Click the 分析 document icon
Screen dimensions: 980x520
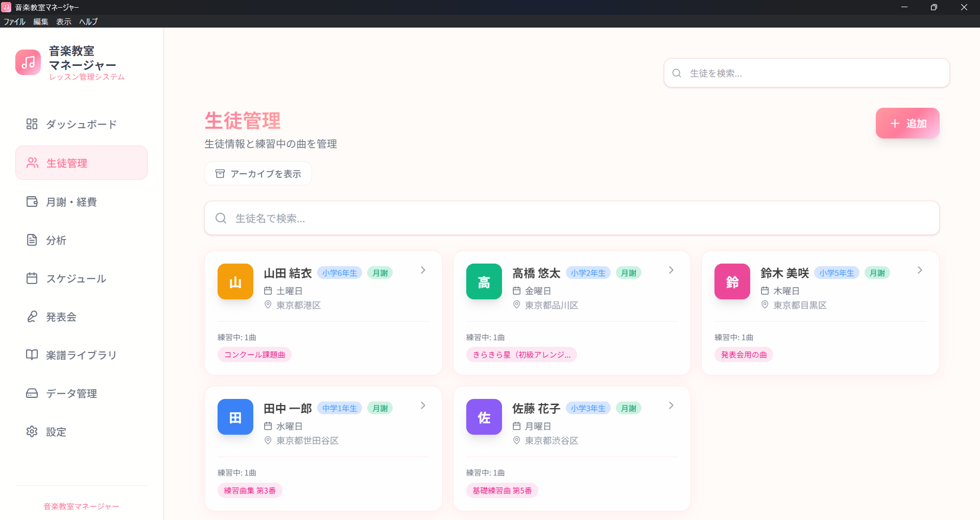(32, 240)
